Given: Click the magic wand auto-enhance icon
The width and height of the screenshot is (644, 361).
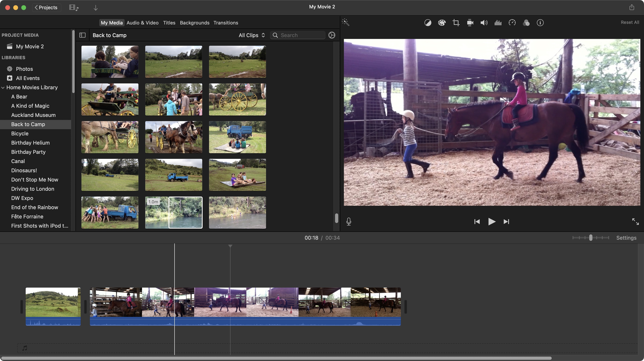Looking at the screenshot, I should [345, 22].
